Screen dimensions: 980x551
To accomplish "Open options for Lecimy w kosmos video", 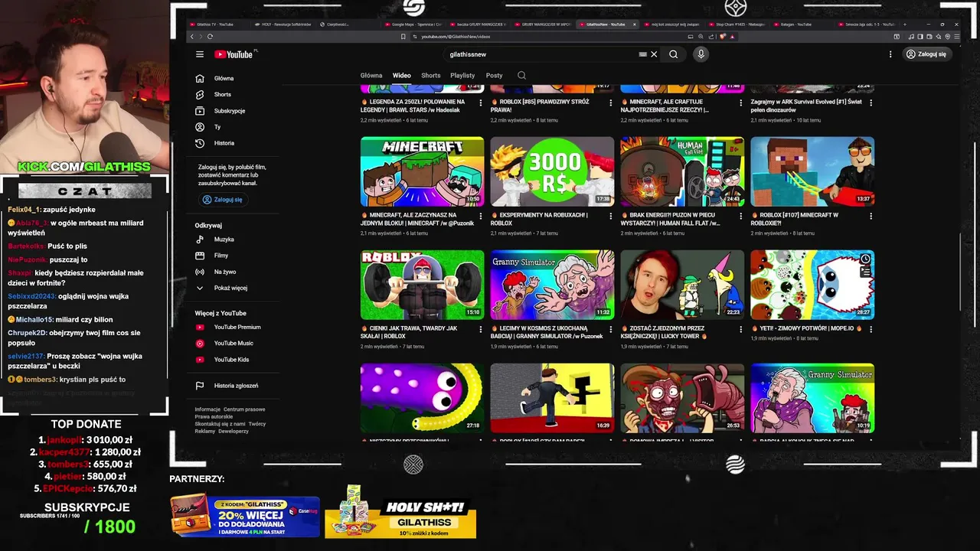I will tap(611, 329).
